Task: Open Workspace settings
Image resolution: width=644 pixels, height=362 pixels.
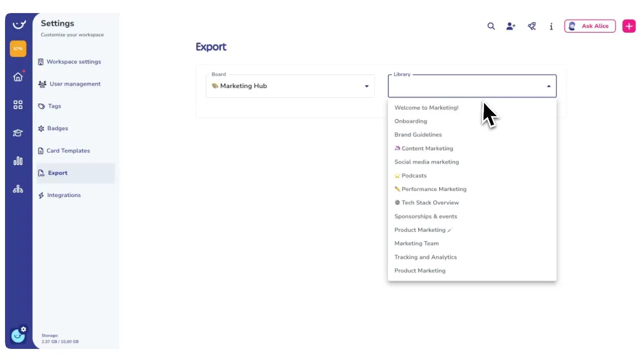Action: pyautogui.click(x=75, y=62)
